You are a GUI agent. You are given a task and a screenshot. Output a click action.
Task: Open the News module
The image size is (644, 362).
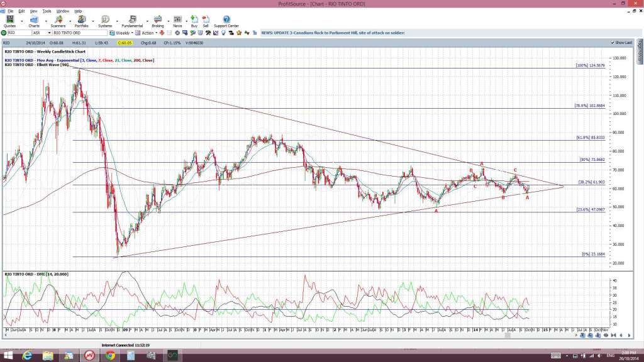(x=177, y=21)
